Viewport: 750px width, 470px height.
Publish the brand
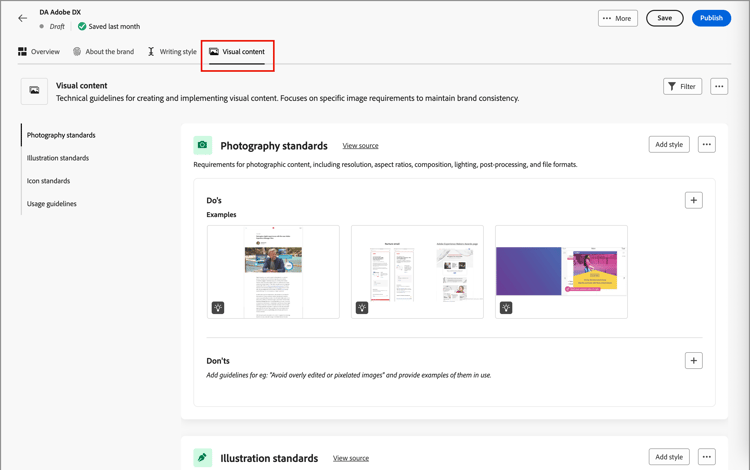pyautogui.click(x=711, y=18)
